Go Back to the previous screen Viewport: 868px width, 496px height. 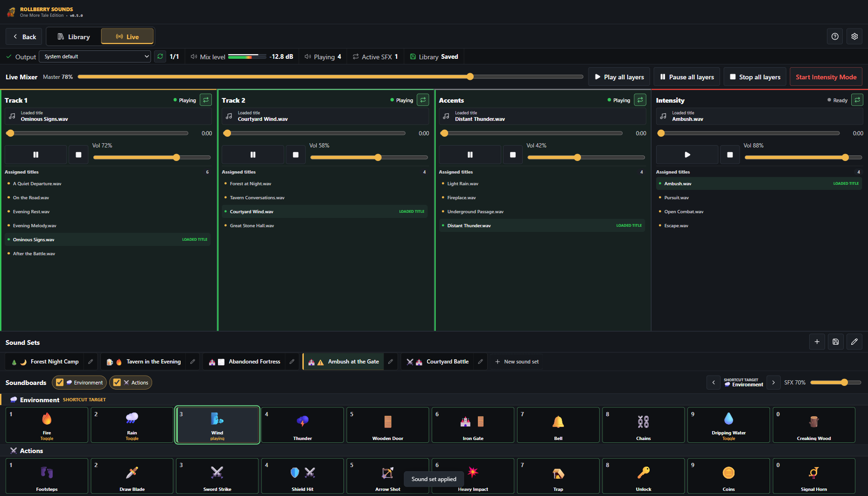click(x=24, y=36)
